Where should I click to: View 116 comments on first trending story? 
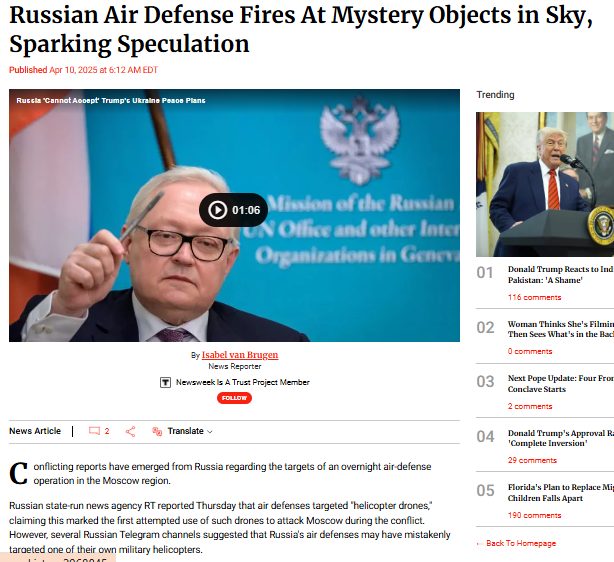(x=534, y=297)
